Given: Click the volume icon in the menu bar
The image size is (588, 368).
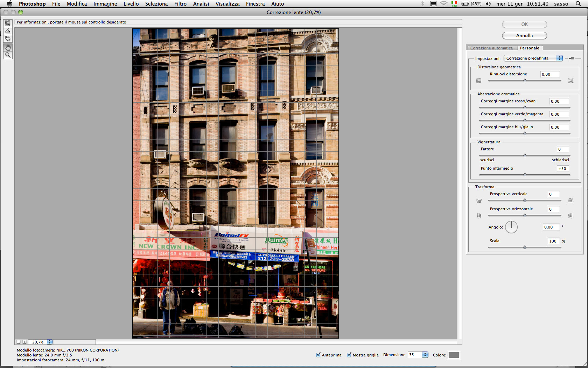Looking at the screenshot, I should (488, 4).
